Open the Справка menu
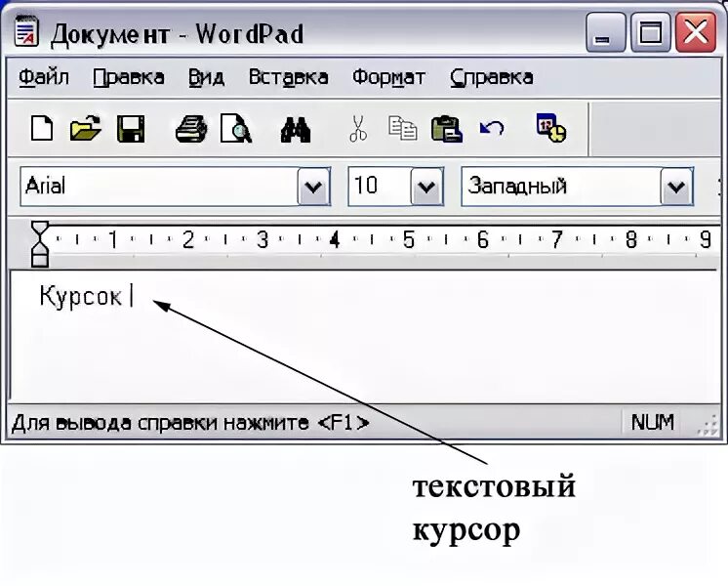The image size is (728, 586). [x=491, y=77]
